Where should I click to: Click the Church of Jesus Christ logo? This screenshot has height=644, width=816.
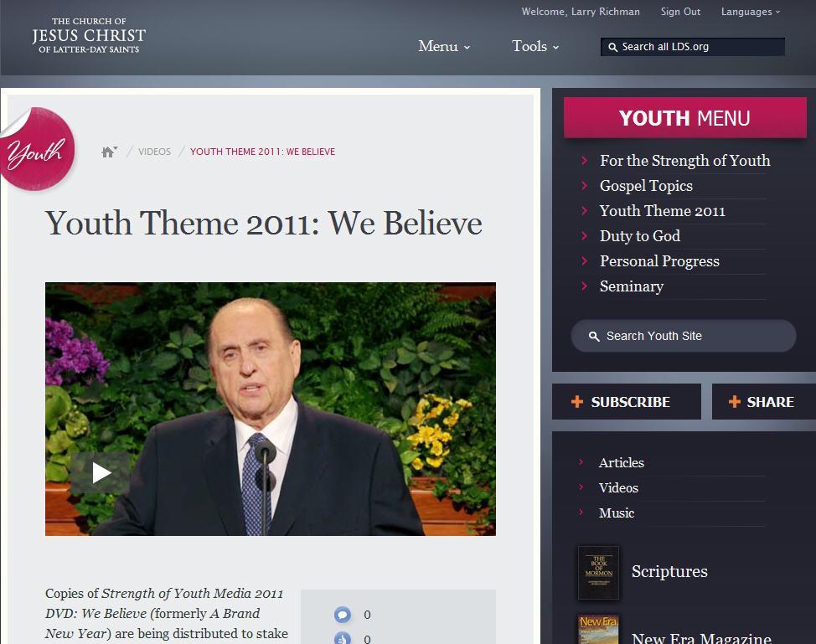click(x=89, y=35)
